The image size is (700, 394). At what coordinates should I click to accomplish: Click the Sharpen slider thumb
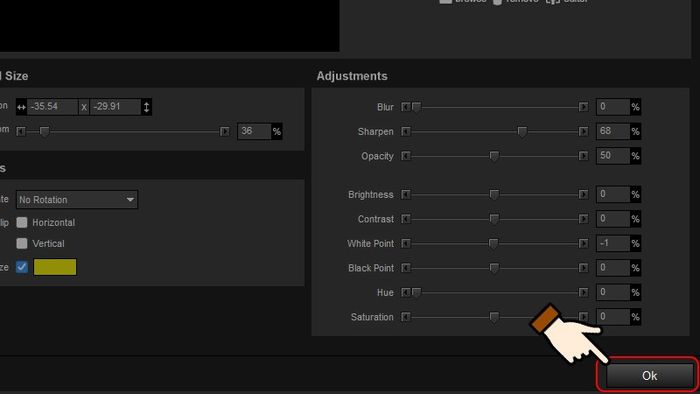click(x=522, y=132)
